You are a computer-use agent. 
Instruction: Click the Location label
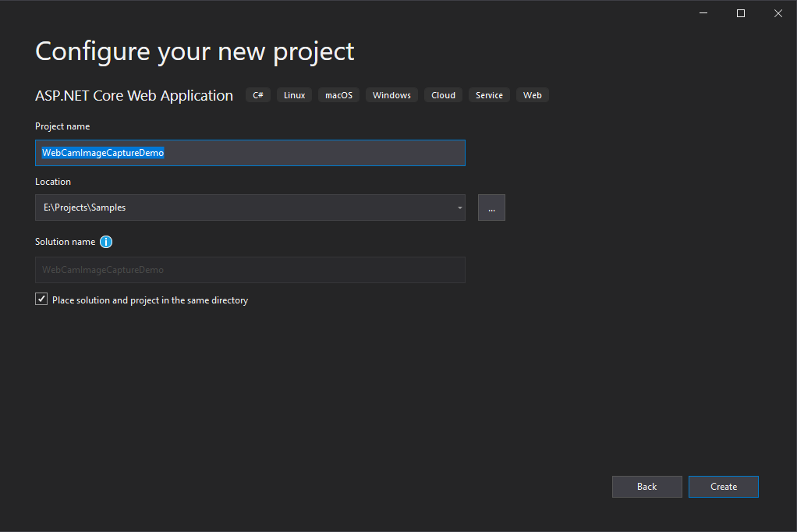coord(53,182)
